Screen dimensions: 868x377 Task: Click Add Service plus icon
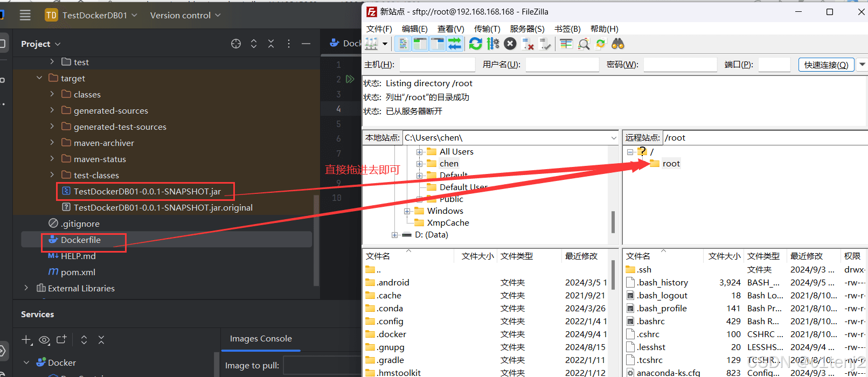[26, 340]
